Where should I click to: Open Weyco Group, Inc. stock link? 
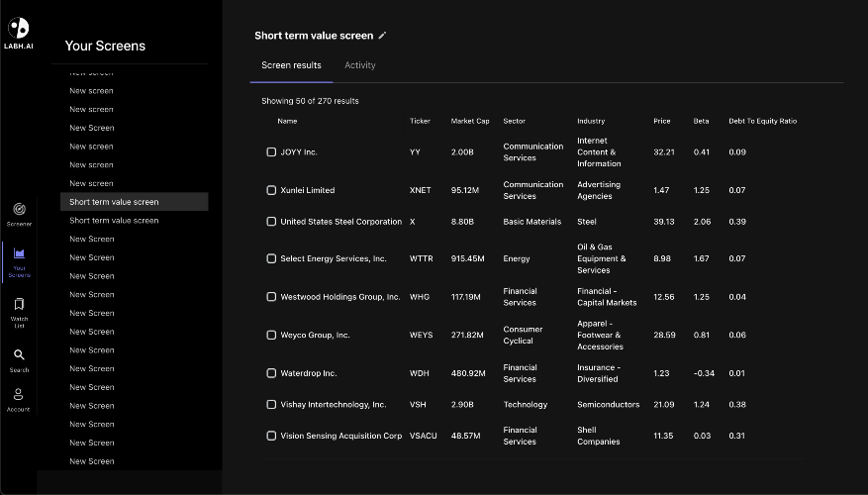(315, 336)
